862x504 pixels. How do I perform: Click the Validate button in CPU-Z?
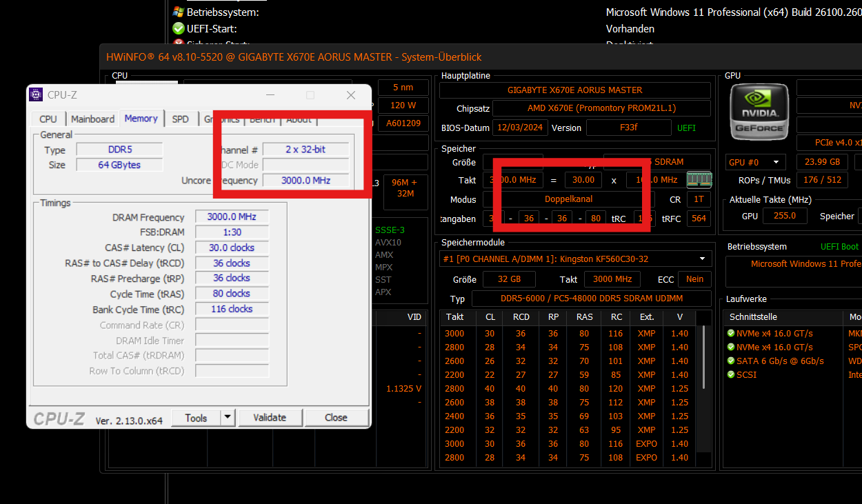[x=270, y=418]
